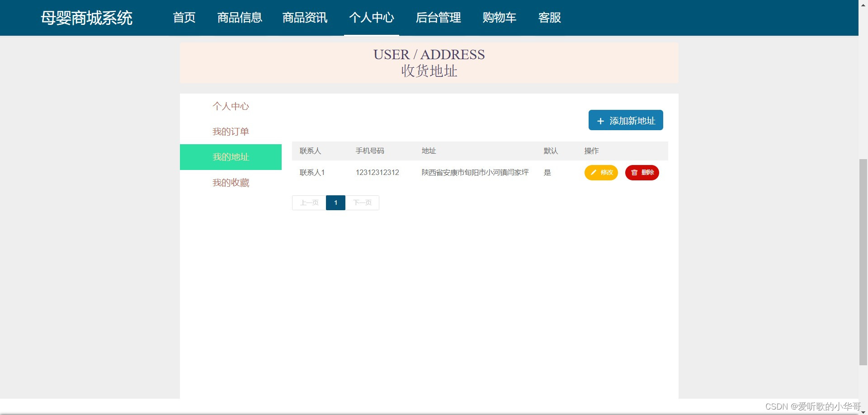The image size is (868, 415).
Task: Click the 添加新地址 button
Action: (x=626, y=120)
